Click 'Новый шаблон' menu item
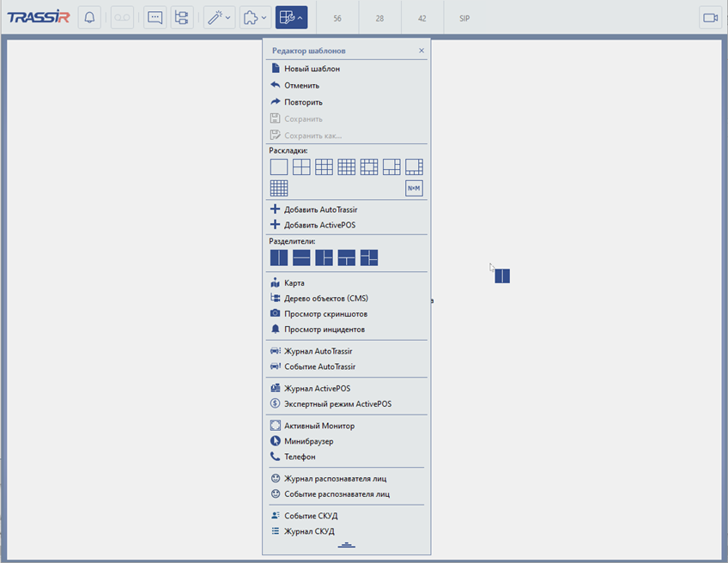The width and height of the screenshot is (728, 563). (312, 69)
